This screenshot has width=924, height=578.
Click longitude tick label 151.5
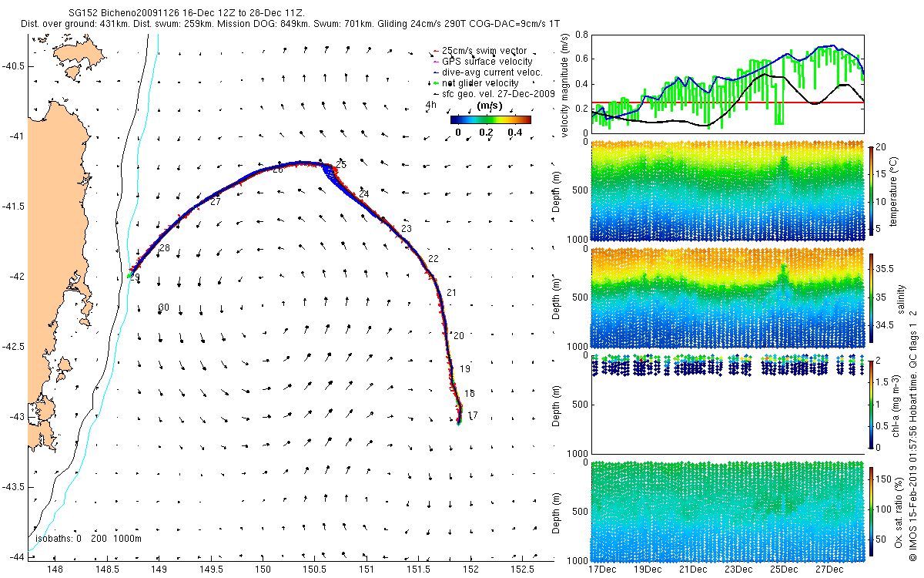[418, 570]
